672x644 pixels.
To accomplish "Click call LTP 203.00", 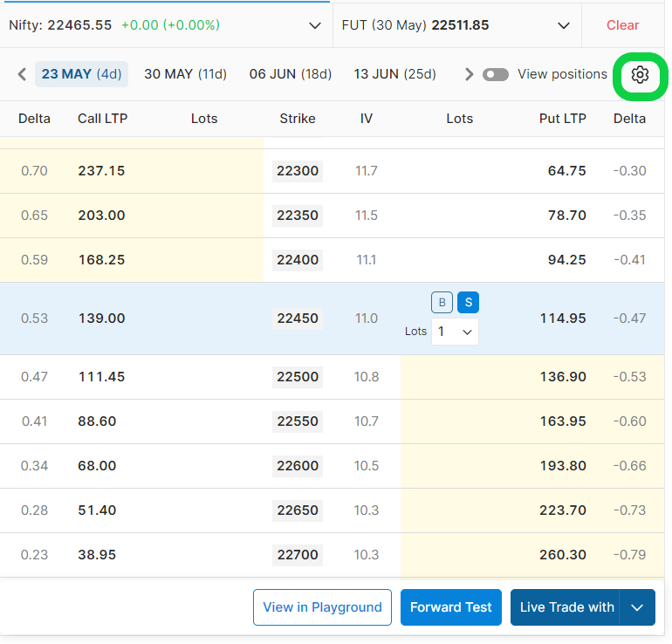I will tap(101, 216).
